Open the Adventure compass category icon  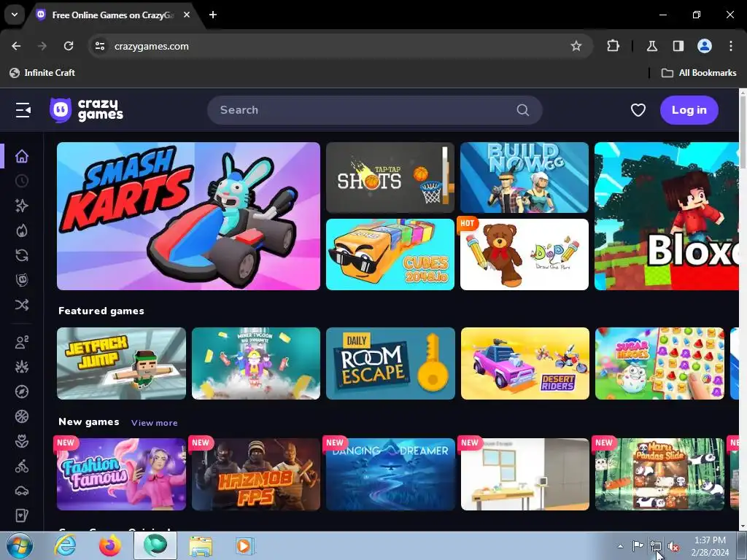click(21, 392)
